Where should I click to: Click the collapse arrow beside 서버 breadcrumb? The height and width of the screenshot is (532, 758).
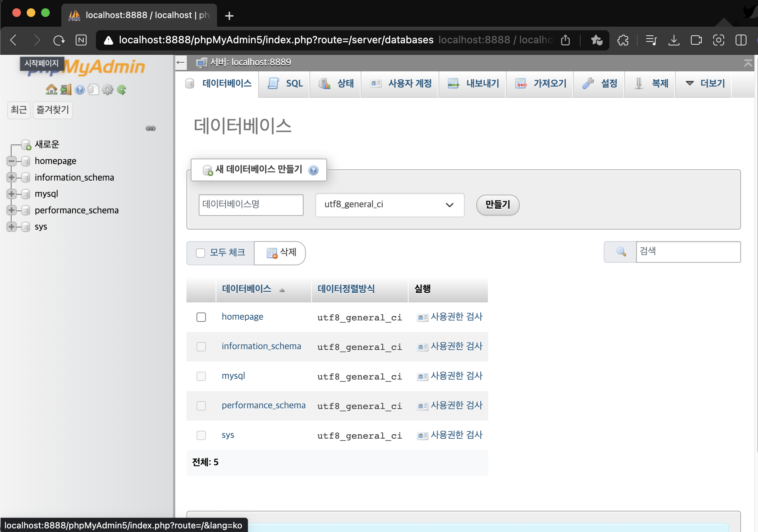[x=181, y=62]
